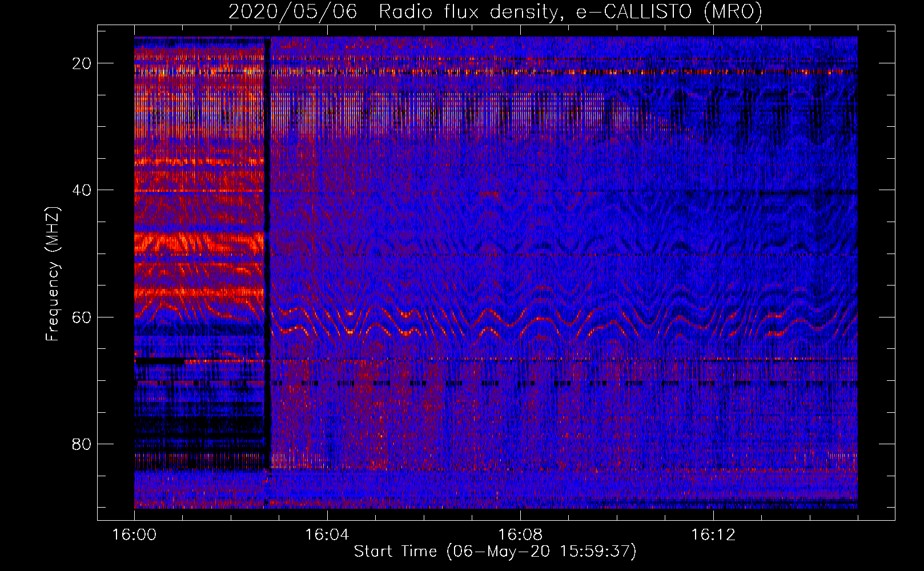The width and height of the screenshot is (924, 571).
Task: Click the 60 MHz frequency tick label
Action: click(82, 317)
